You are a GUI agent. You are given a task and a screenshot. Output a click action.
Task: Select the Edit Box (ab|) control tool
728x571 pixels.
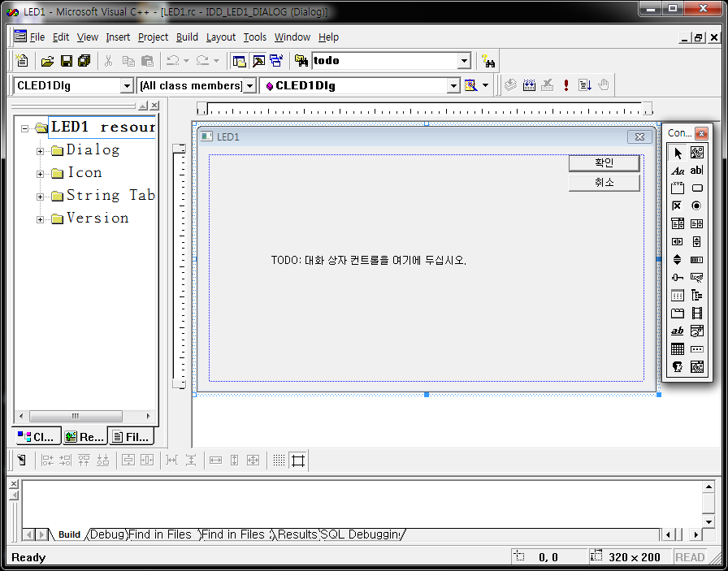pyautogui.click(x=697, y=171)
